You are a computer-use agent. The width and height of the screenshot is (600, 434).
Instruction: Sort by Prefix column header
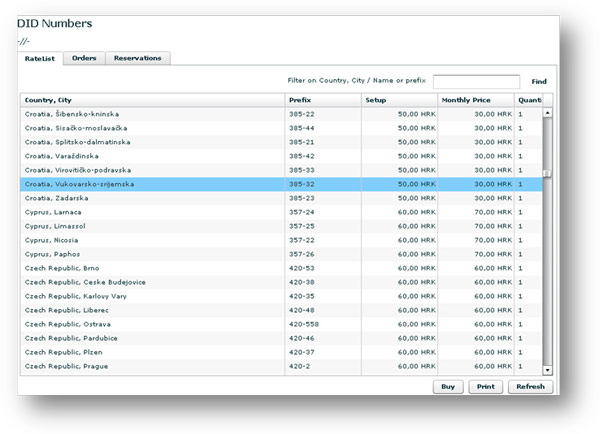coord(323,100)
